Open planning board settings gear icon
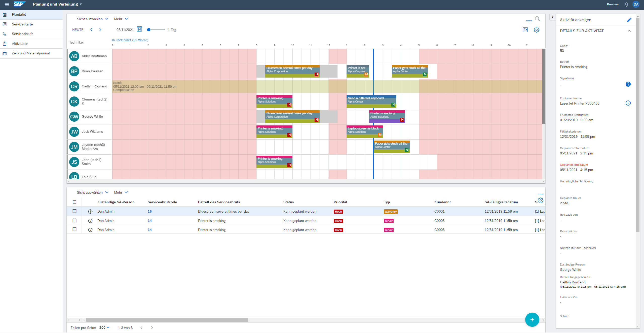Image resolution: width=644 pixels, height=333 pixels. 537,30
